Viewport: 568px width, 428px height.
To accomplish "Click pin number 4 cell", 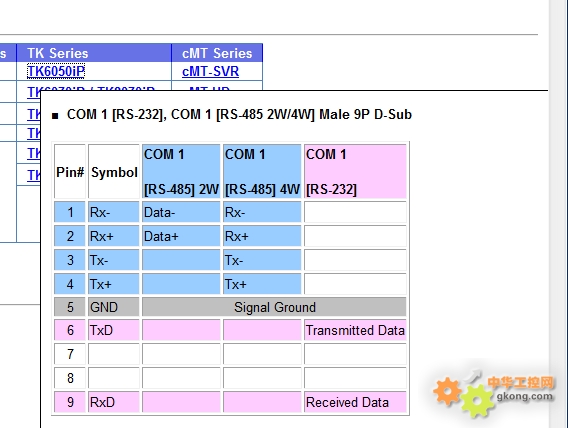I will pyautogui.click(x=70, y=284).
